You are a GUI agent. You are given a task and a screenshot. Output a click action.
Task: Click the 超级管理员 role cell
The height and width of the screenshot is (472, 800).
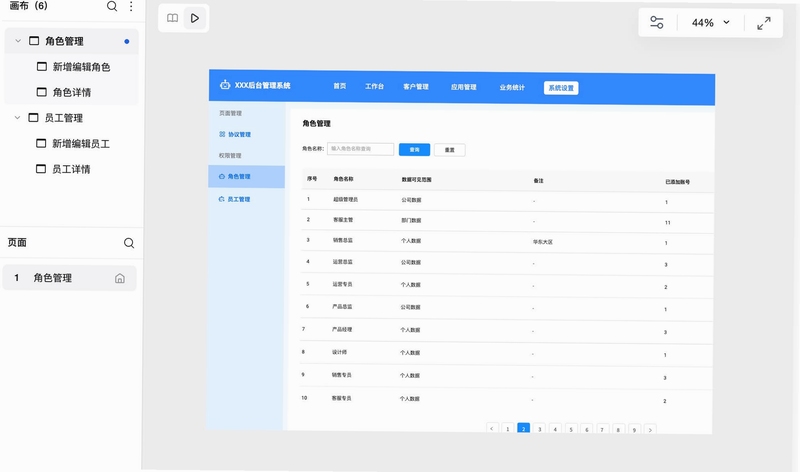345,199
